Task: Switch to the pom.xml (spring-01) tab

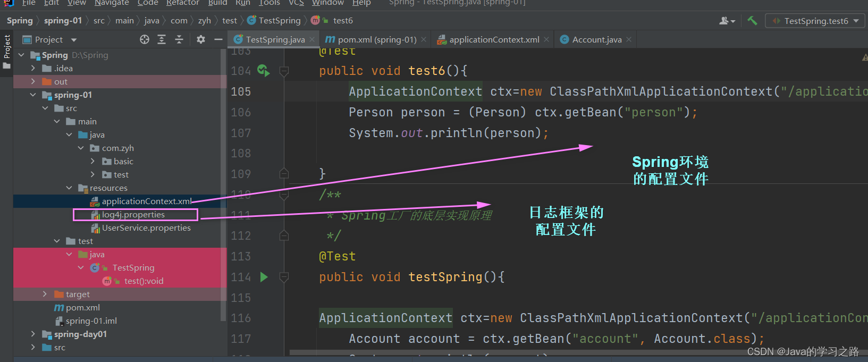Action: pyautogui.click(x=376, y=39)
